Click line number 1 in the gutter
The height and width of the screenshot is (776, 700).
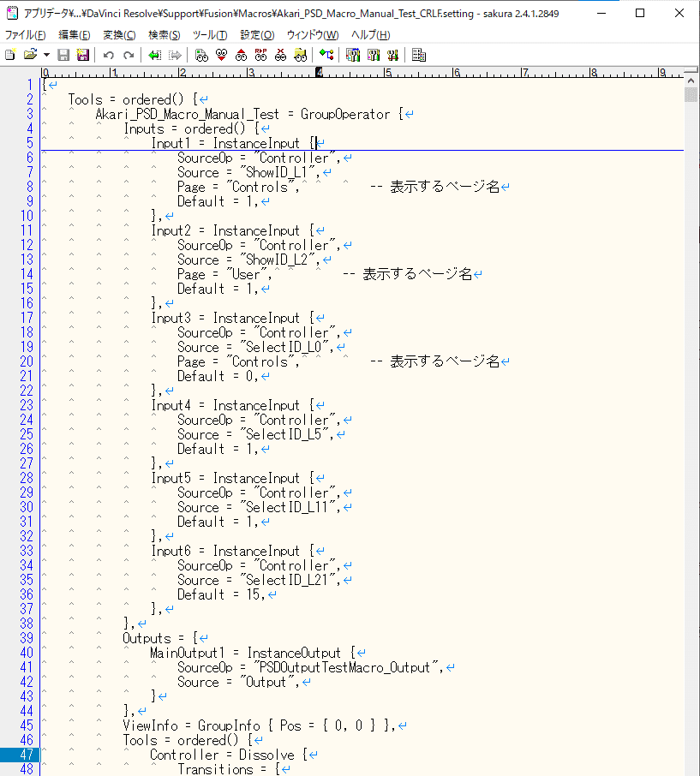coord(30,85)
